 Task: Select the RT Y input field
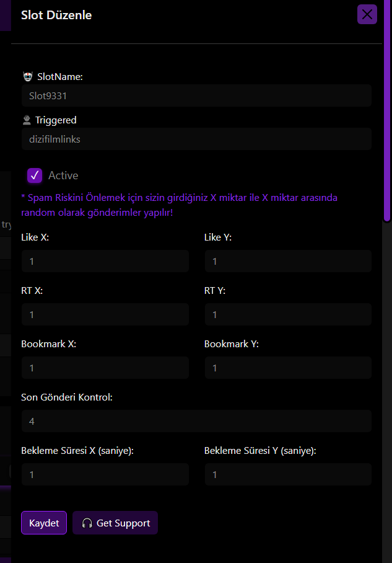point(288,314)
